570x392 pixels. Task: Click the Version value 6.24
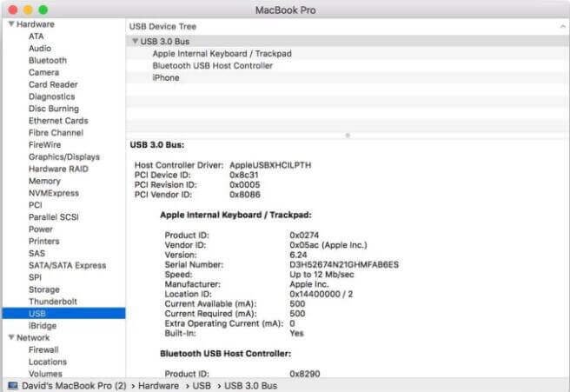point(298,255)
